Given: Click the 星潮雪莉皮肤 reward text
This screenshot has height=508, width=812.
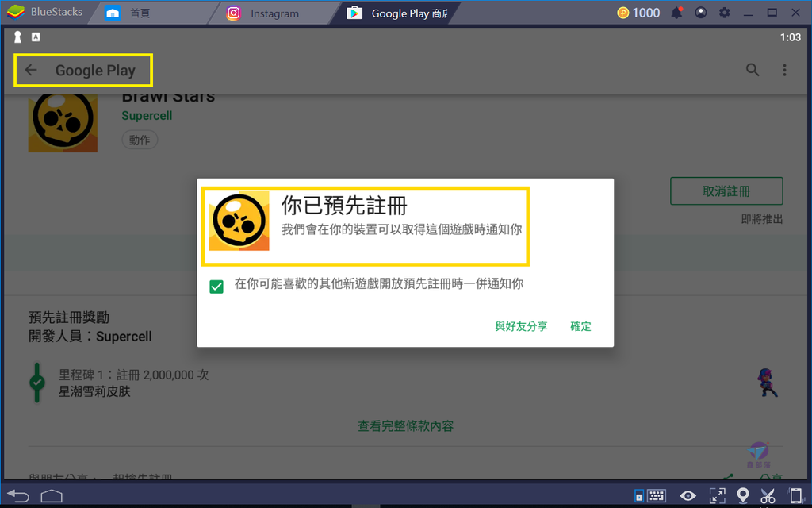Looking at the screenshot, I should 95,391.
